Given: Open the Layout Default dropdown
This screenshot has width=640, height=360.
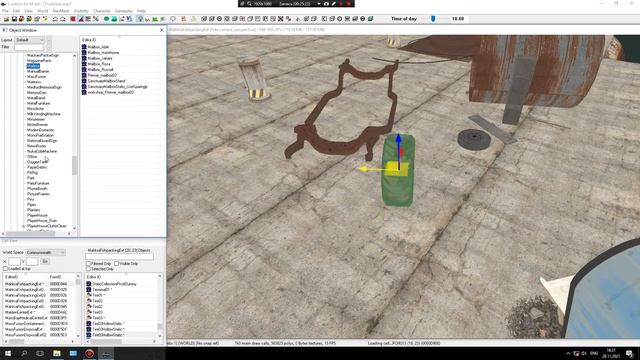Looking at the screenshot, I should 30,40.
